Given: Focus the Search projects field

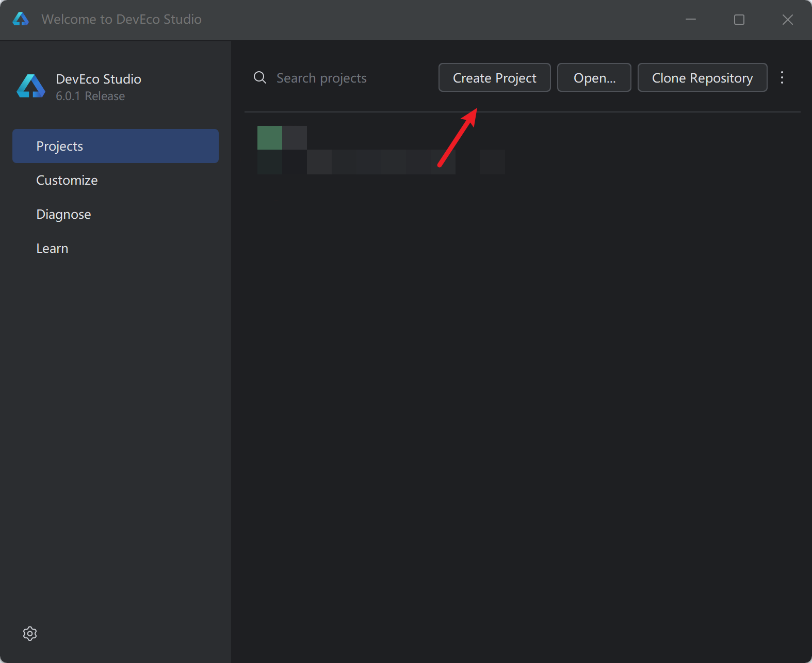Looking at the screenshot, I should [x=321, y=78].
